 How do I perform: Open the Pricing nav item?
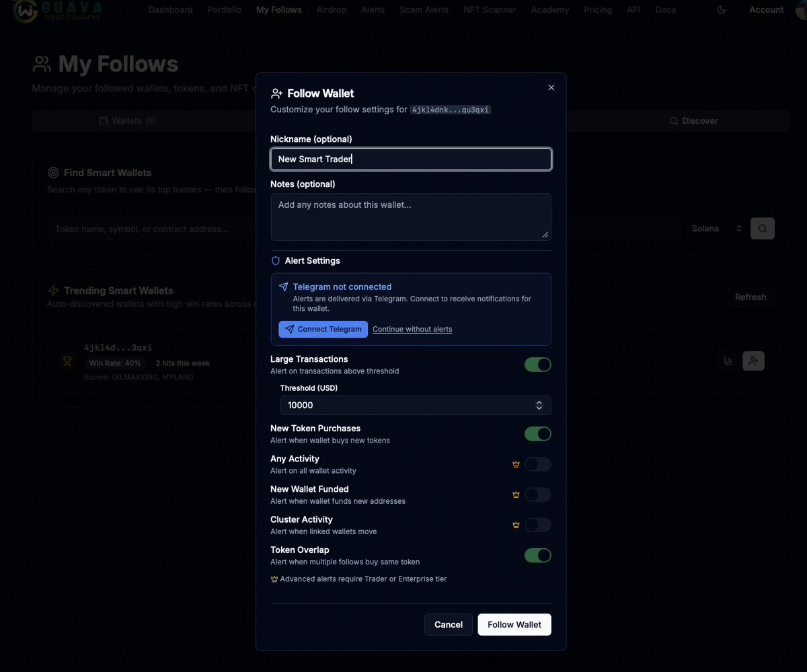598,9
